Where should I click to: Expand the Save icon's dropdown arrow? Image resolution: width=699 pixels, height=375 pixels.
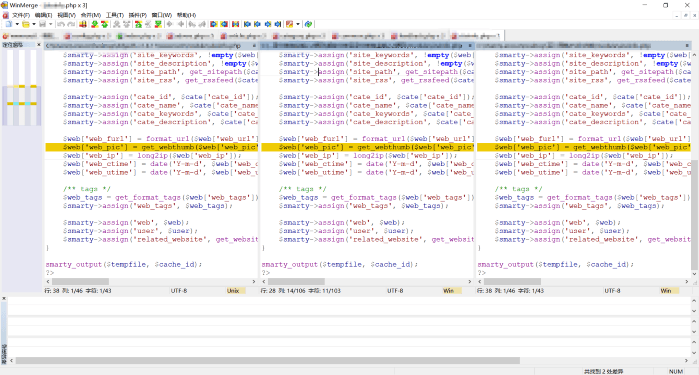50,24
